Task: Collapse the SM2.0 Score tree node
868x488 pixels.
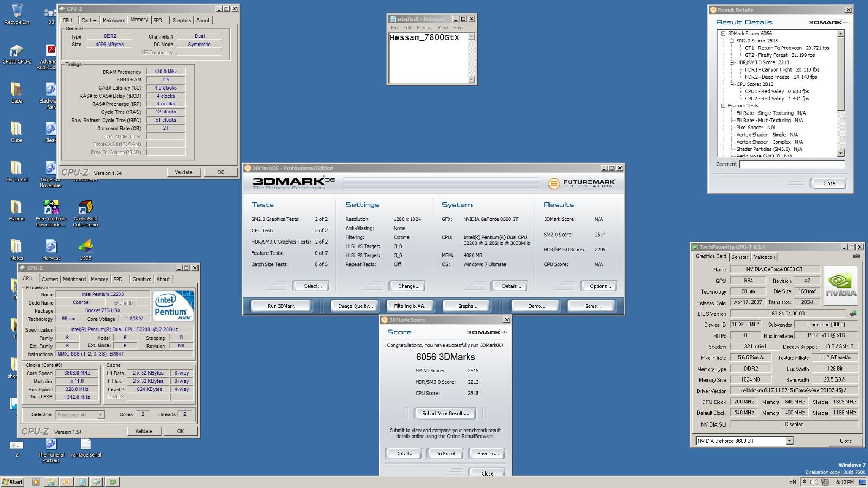Action: click(731, 41)
